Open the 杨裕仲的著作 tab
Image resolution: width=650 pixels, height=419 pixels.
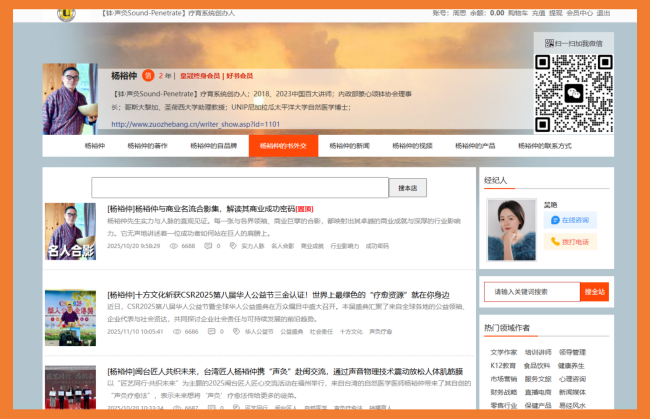click(x=147, y=146)
